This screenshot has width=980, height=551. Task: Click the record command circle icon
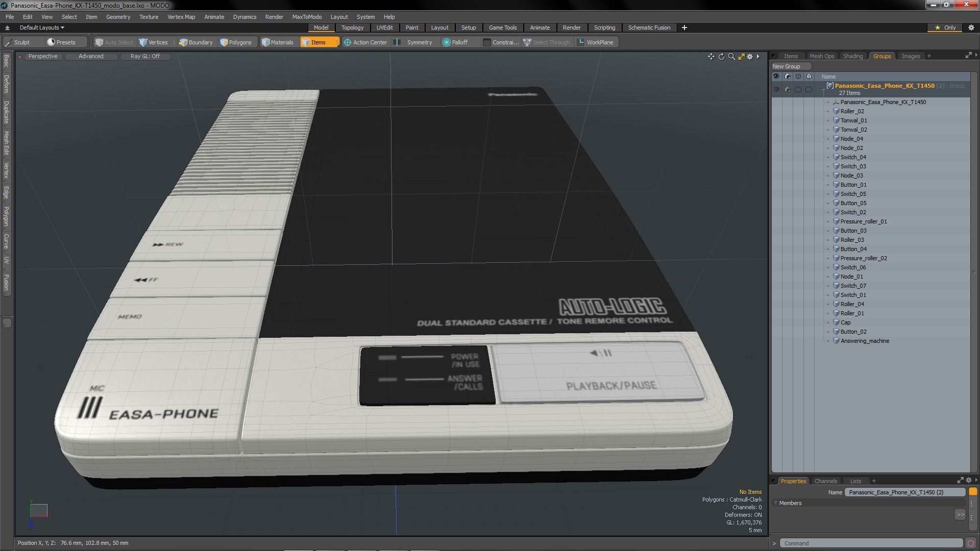[x=971, y=543]
